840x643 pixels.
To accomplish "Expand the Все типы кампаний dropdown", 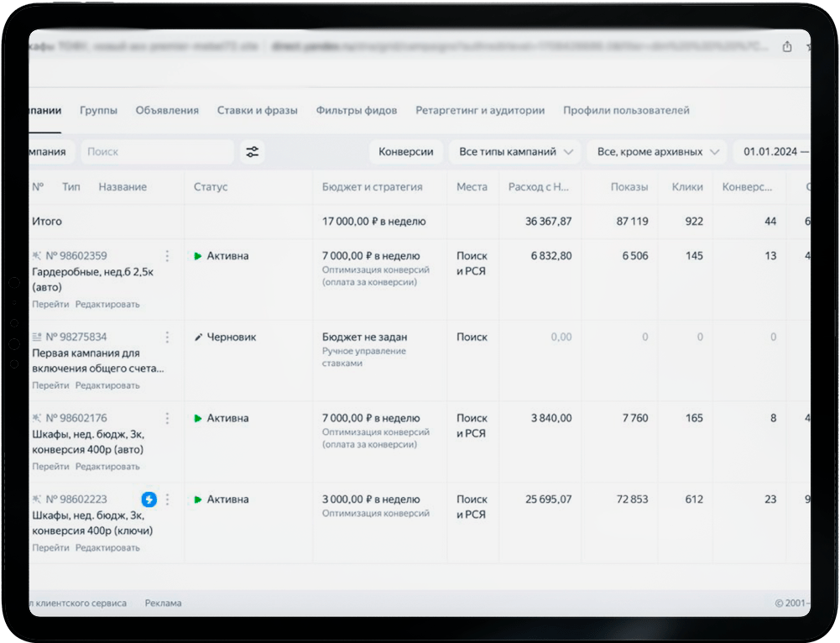I will tap(515, 152).
